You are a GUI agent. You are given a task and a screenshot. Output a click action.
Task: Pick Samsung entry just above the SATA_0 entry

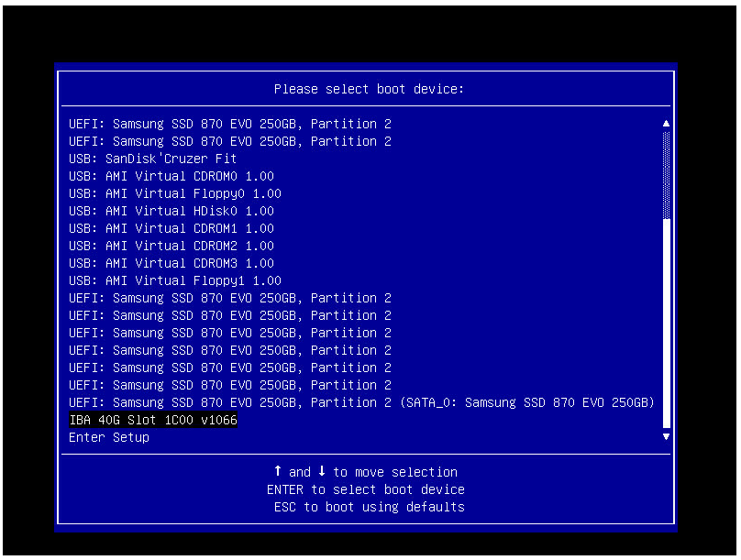[229, 385]
